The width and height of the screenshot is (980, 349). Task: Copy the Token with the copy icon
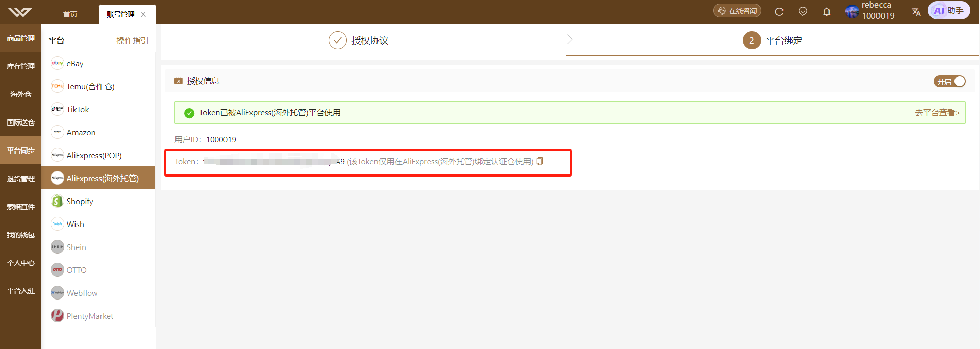click(540, 161)
